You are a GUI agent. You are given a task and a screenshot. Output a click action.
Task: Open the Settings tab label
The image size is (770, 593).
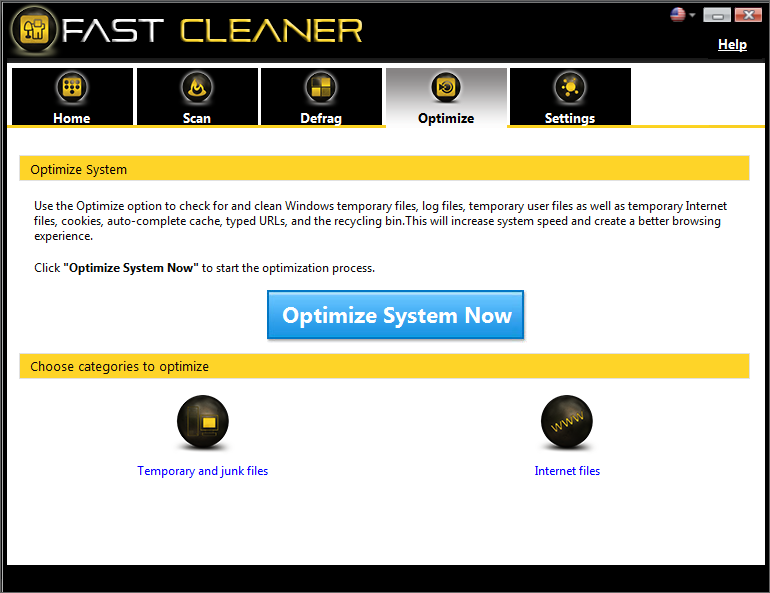point(570,118)
